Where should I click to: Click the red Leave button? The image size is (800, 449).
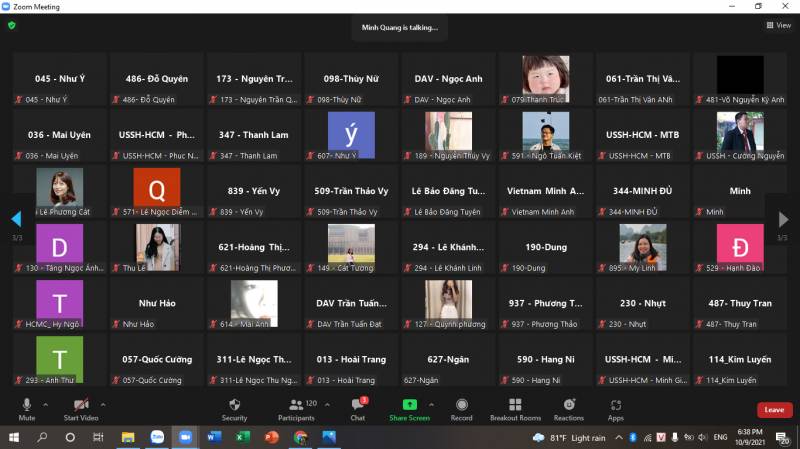coord(774,410)
